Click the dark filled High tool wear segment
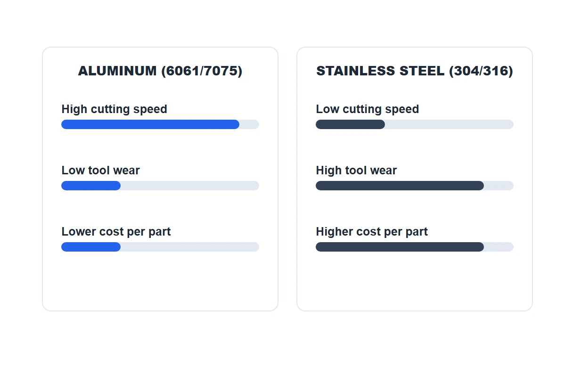The height and width of the screenshot is (392, 573). pyautogui.click(x=400, y=186)
